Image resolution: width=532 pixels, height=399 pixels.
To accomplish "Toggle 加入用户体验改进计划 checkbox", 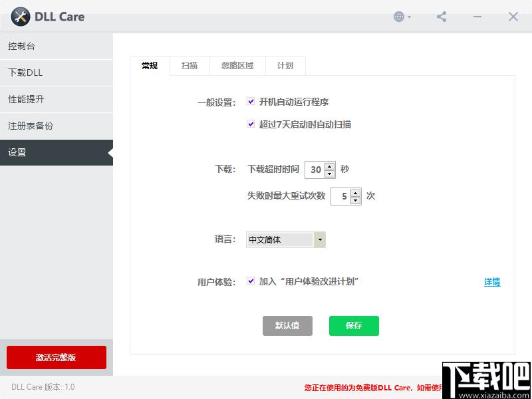I will tap(251, 281).
